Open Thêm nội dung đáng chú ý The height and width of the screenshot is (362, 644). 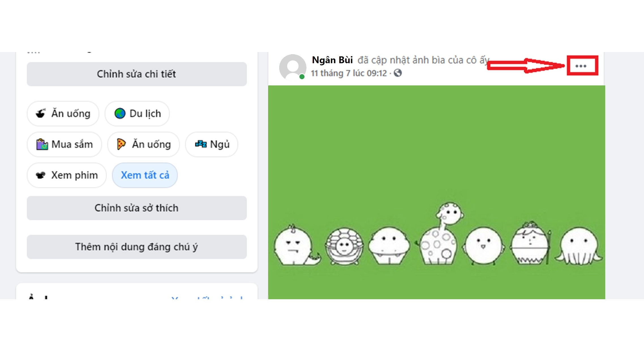(x=137, y=246)
